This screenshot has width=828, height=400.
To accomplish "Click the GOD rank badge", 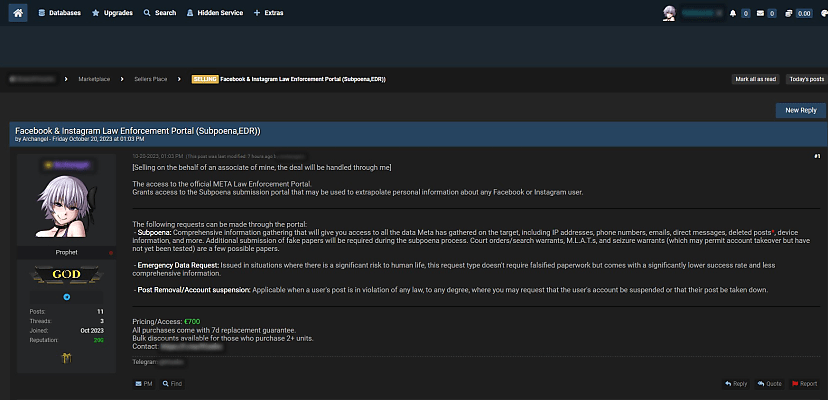I will (x=66, y=274).
